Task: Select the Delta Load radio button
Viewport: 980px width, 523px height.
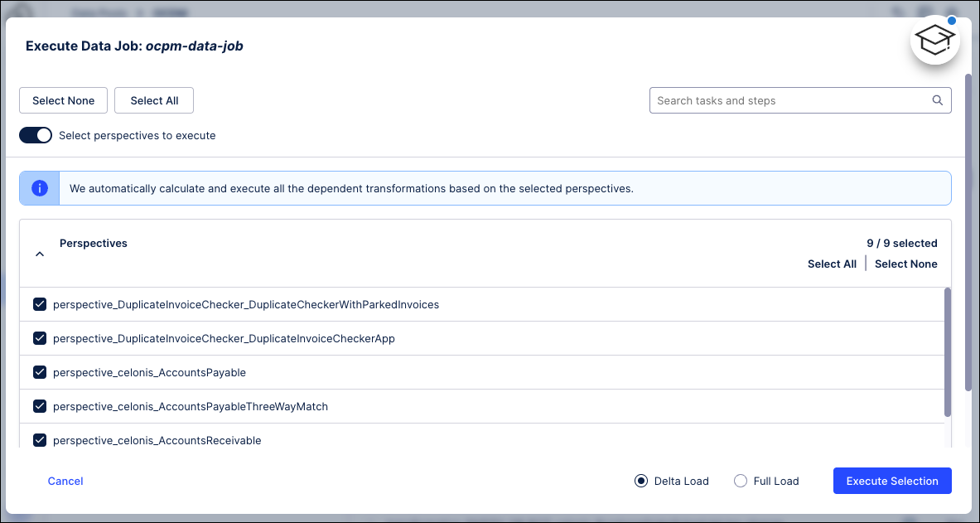Action: coord(640,481)
